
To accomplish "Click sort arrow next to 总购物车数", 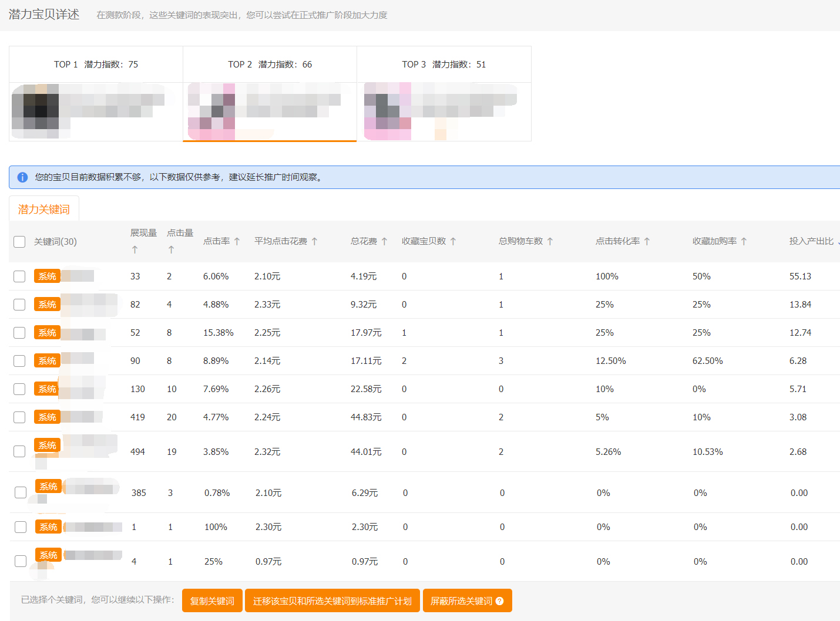I will click(x=550, y=241).
